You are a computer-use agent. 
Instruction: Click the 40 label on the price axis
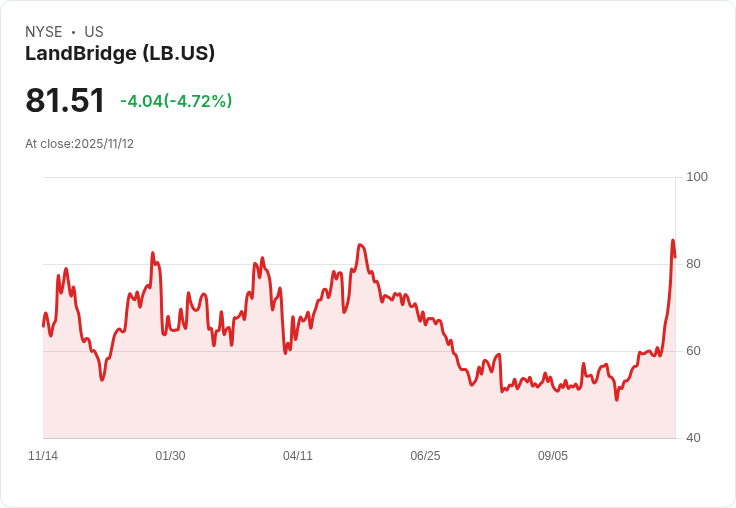click(694, 438)
